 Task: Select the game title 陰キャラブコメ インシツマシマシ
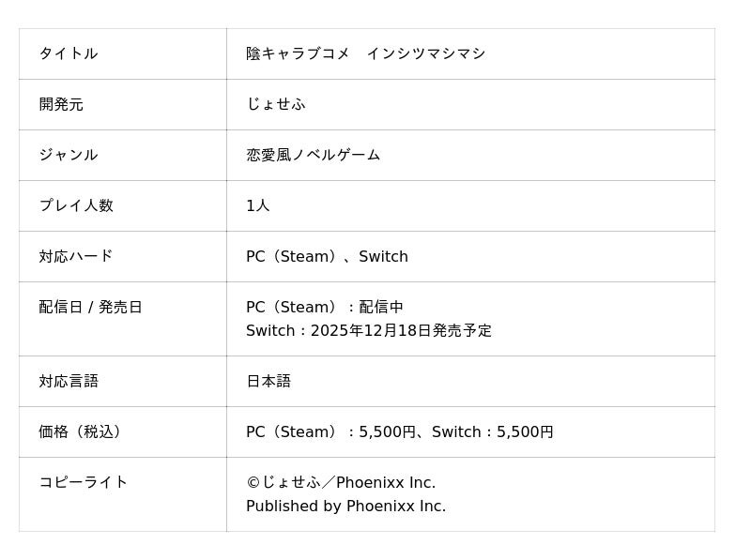click(x=365, y=53)
